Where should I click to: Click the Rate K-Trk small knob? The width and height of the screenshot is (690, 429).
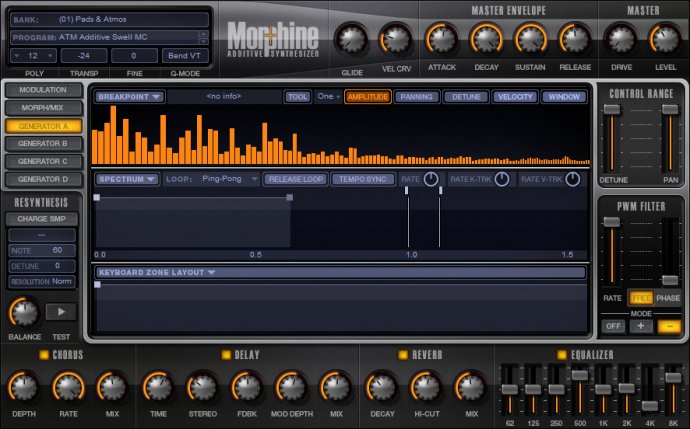pos(502,179)
